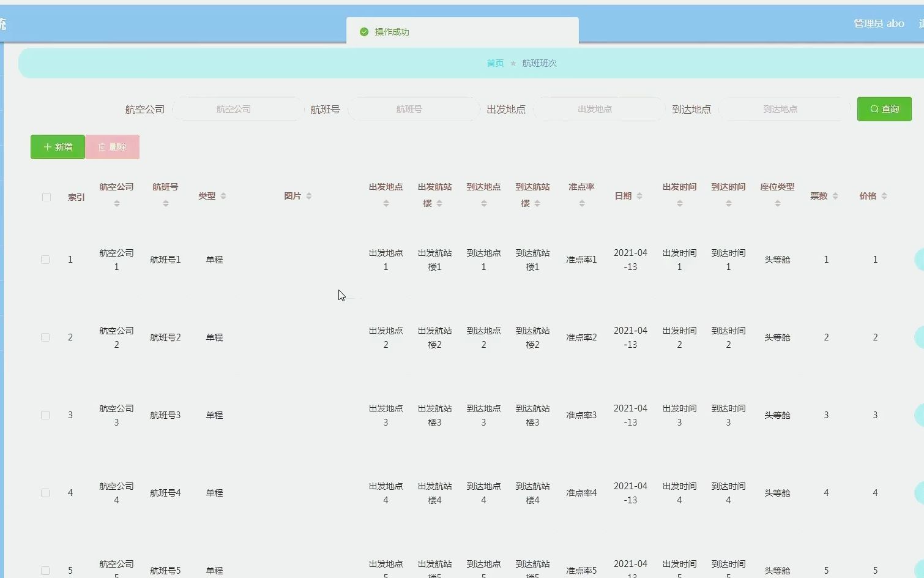
Task: Sort by 图片 column arrows
Action: pos(309,196)
